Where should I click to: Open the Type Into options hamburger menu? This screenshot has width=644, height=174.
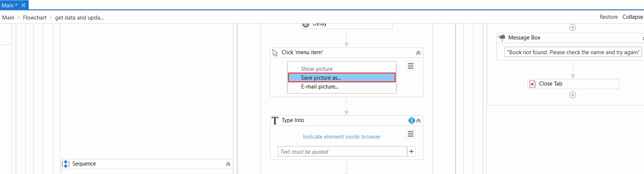point(411,134)
